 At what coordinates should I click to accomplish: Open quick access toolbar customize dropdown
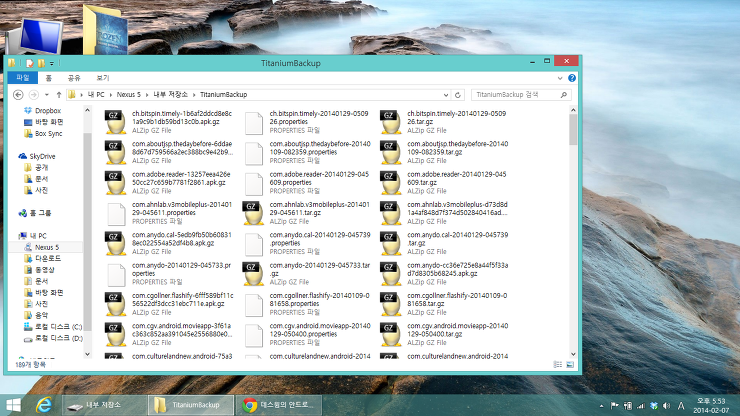(x=51, y=63)
